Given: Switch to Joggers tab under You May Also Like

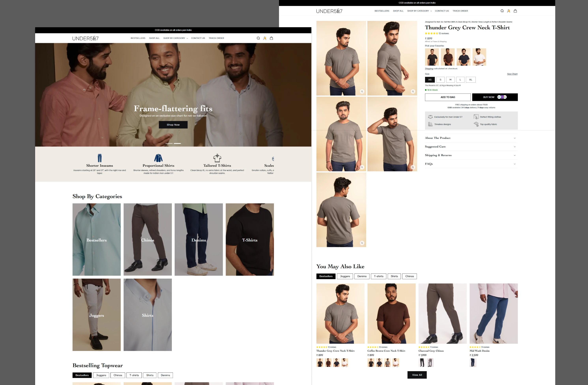Looking at the screenshot, I should [x=345, y=276].
